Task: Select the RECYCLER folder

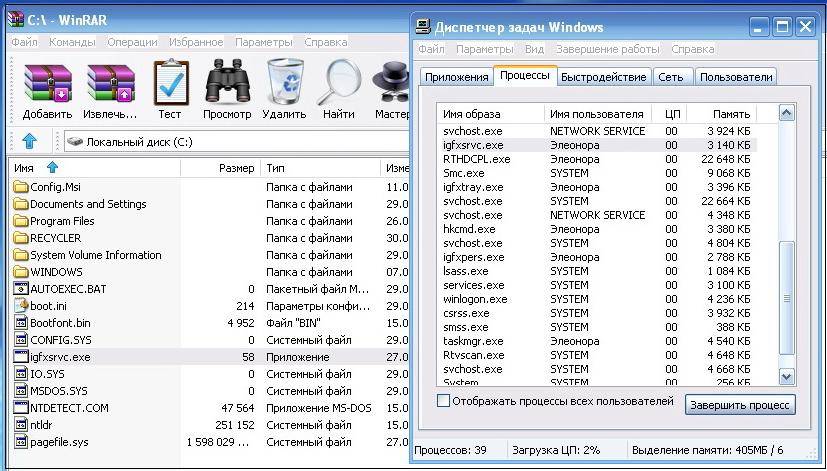Action: click(x=47, y=238)
